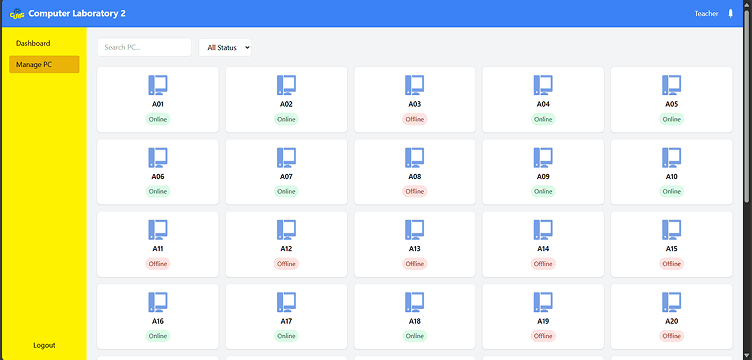Select the A20 computer icon
The width and height of the screenshot is (752, 360).
pos(671,302)
